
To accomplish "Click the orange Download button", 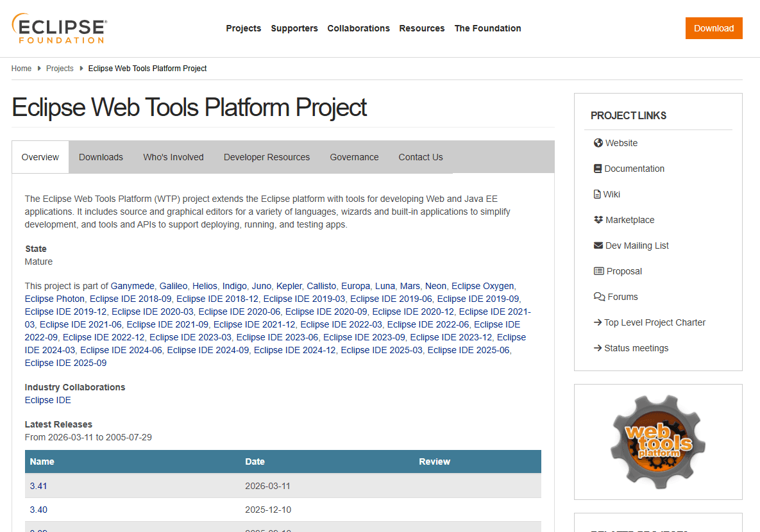I will (x=713, y=28).
